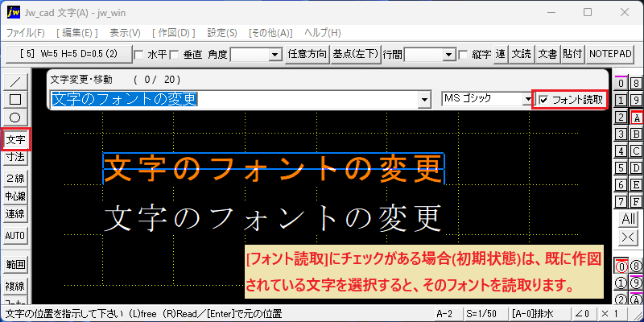
Task: Toggle square layer button D
Action: tap(636, 167)
